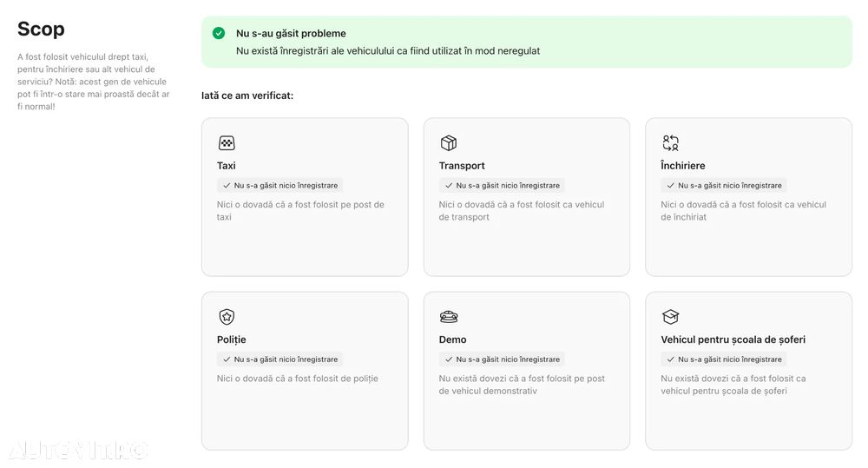The height and width of the screenshot is (468, 868).
Task: Click the Transport no-record status badge
Action: (x=502, y=185)
